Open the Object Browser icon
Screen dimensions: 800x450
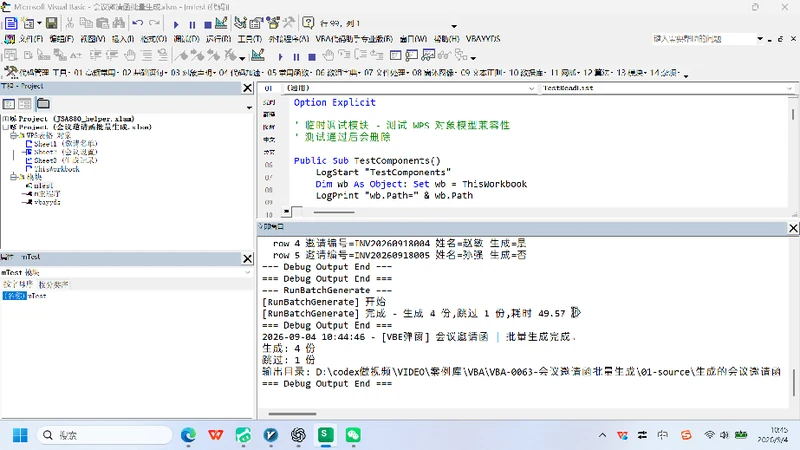pyautogui.click(x=273, y=23)
